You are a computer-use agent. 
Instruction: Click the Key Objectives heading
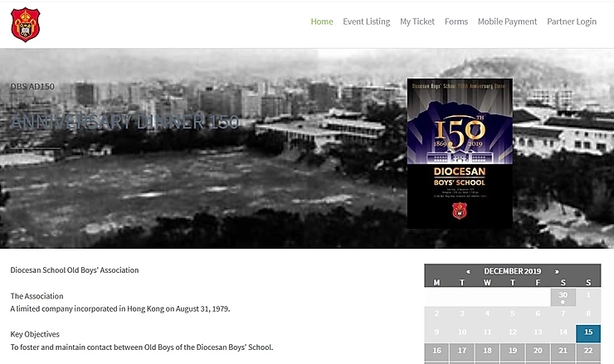pyautogui.click(x=35, y=334)
